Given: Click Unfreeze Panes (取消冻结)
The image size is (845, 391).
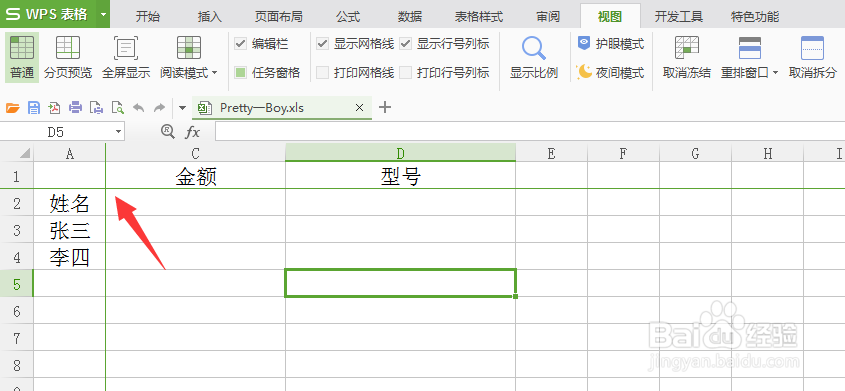Looking at the screenshot, I should coord(687,57).
